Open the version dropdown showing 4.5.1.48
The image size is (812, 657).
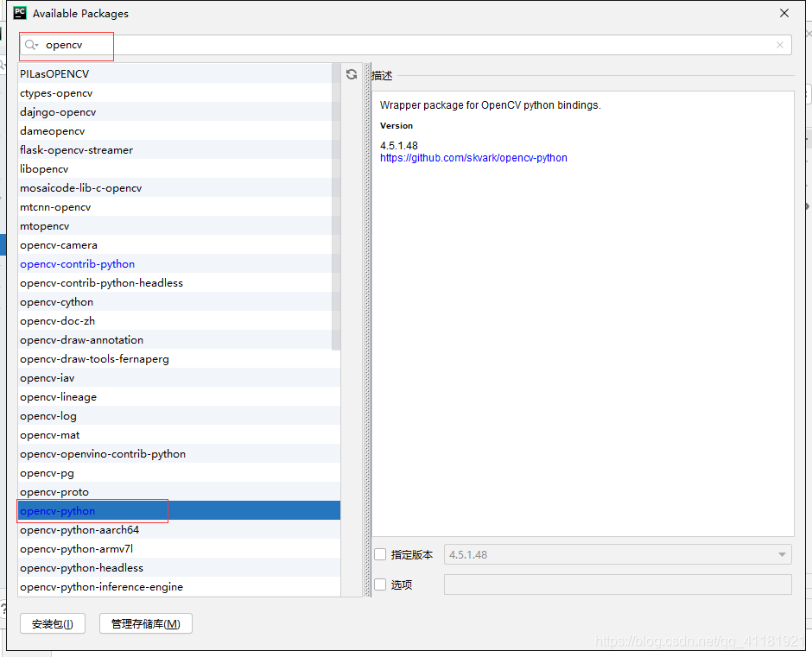tap(782, 554)
